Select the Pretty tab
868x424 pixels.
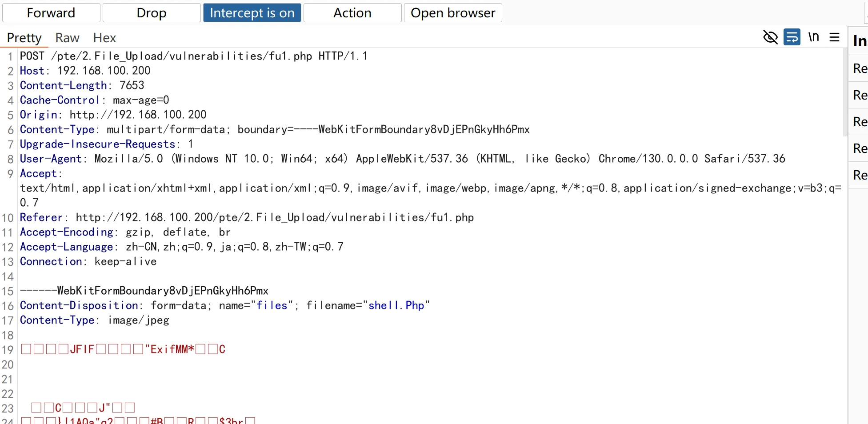click(x=24, y=37)
